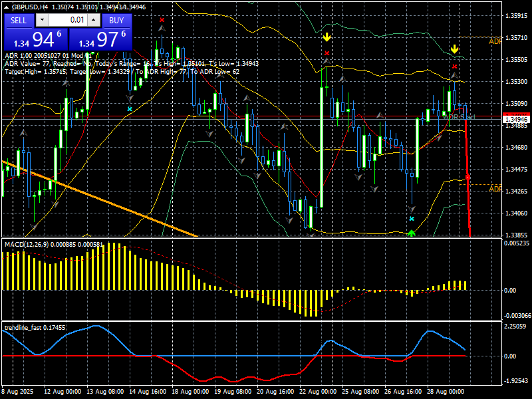Click the 2.25059 trendline scale value
The width and height of the screenshot is (532, 399).
(x=516, y=327)
